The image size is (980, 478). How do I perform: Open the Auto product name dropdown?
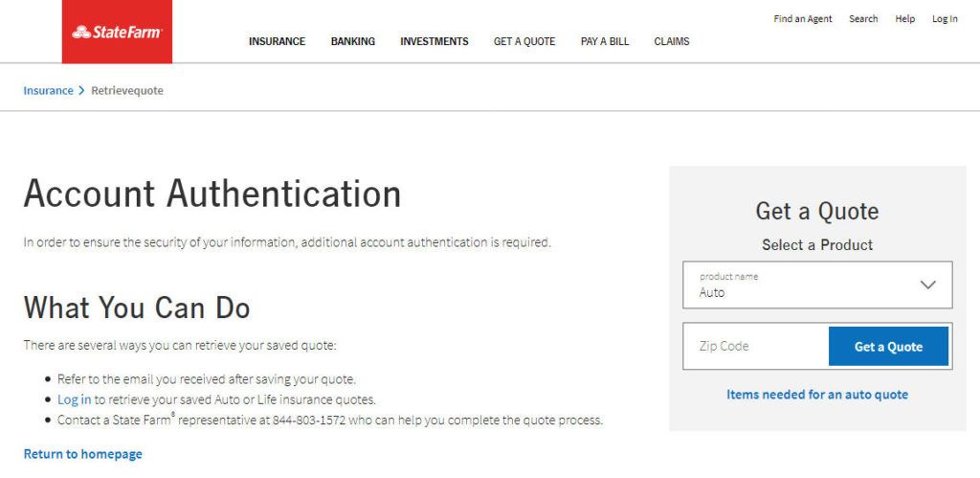[x=817, y=285]
